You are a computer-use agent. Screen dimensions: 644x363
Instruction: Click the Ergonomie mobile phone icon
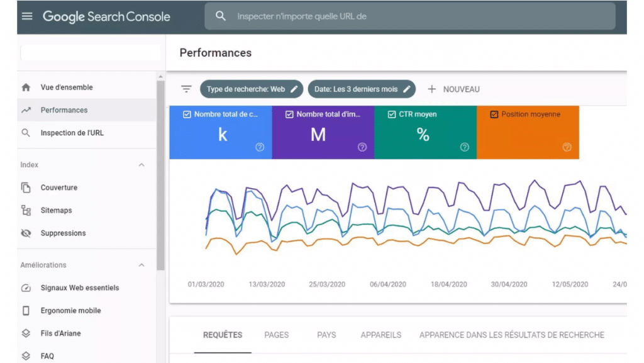[26, 311]
